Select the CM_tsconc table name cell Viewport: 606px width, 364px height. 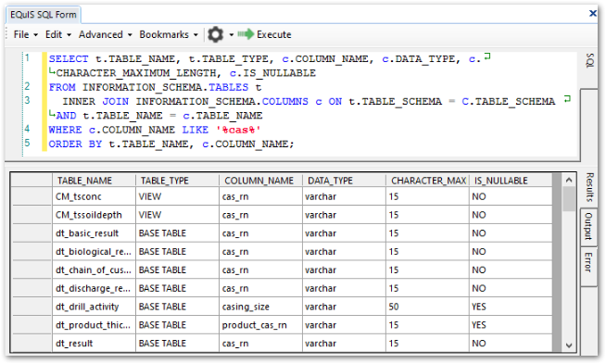tap(94, 196)
